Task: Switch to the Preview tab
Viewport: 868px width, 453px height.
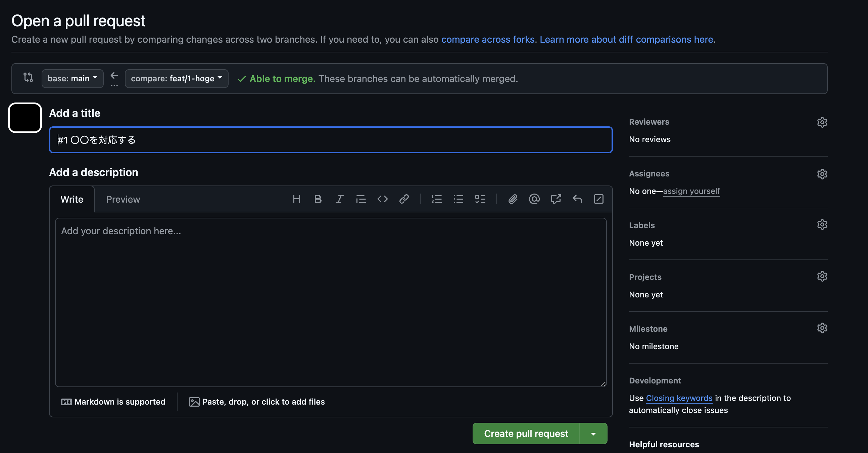Action: 123,199
